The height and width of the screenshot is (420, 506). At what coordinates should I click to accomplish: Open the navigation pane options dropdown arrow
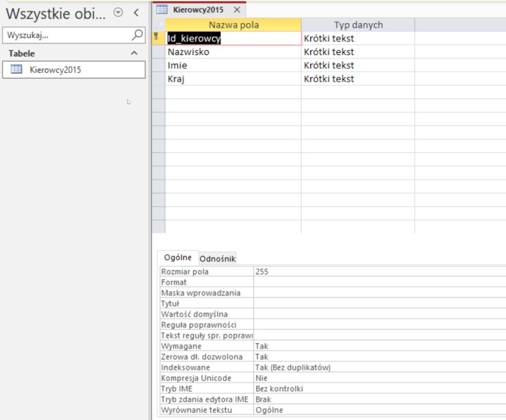tap(118, 13)
